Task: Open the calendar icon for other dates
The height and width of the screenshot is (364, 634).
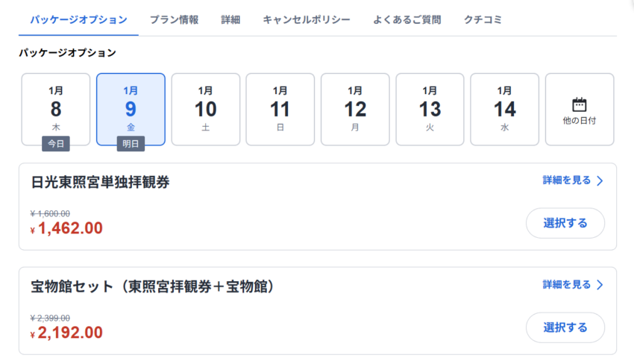Action: coord(580,104)
